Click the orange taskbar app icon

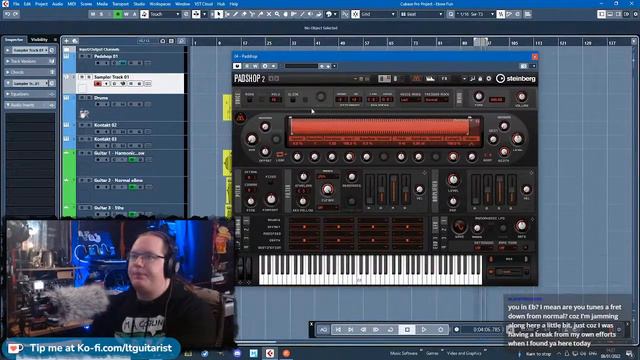(286, 353)
